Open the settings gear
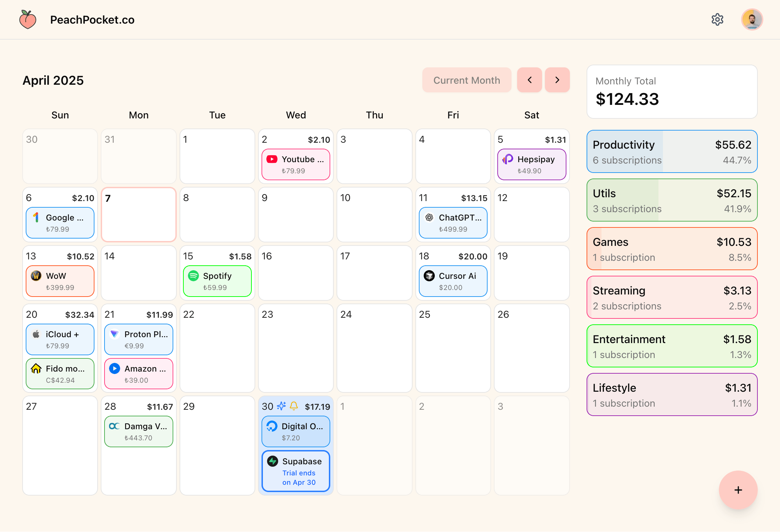 coord(717,19)
